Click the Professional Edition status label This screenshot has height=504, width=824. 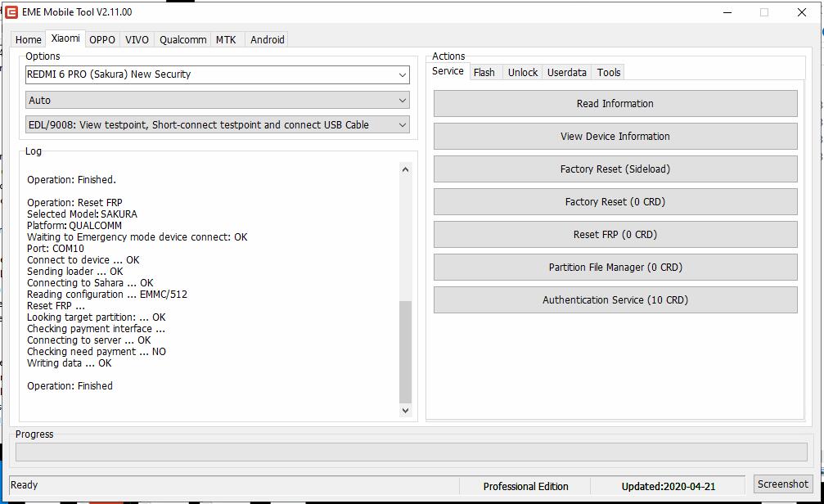pos(525,486)
